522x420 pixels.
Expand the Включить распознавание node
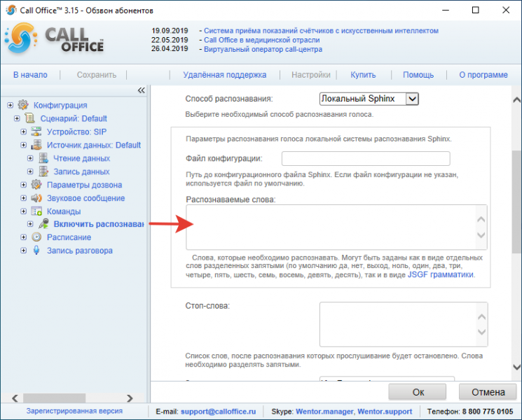click(x=30, y=224)
